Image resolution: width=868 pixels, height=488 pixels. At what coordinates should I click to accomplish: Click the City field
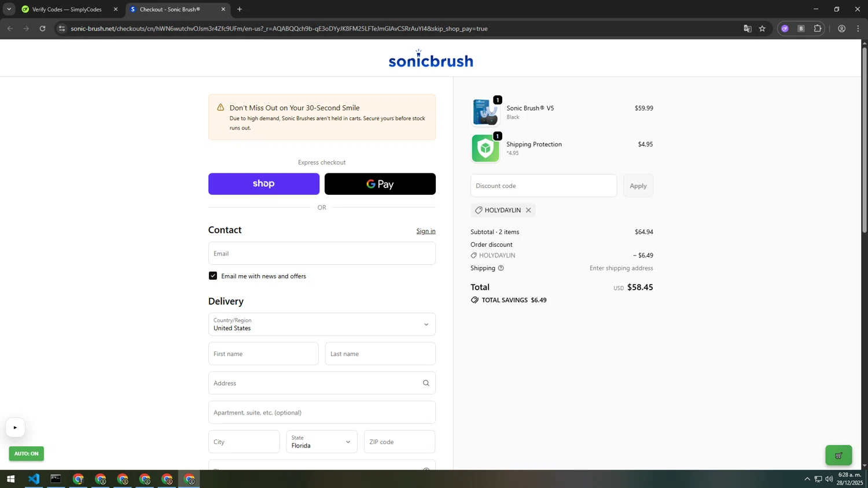(x=244, y=442)
